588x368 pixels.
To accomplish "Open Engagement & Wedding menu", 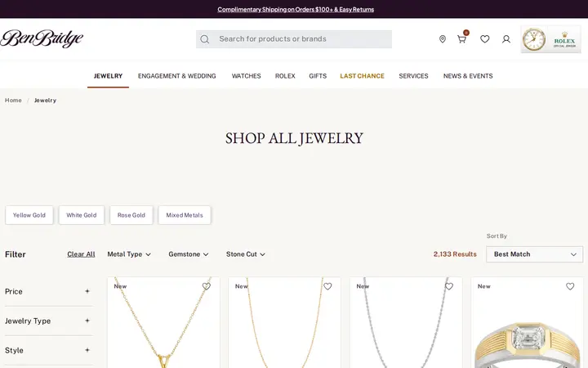I will [x=177, y=76].
